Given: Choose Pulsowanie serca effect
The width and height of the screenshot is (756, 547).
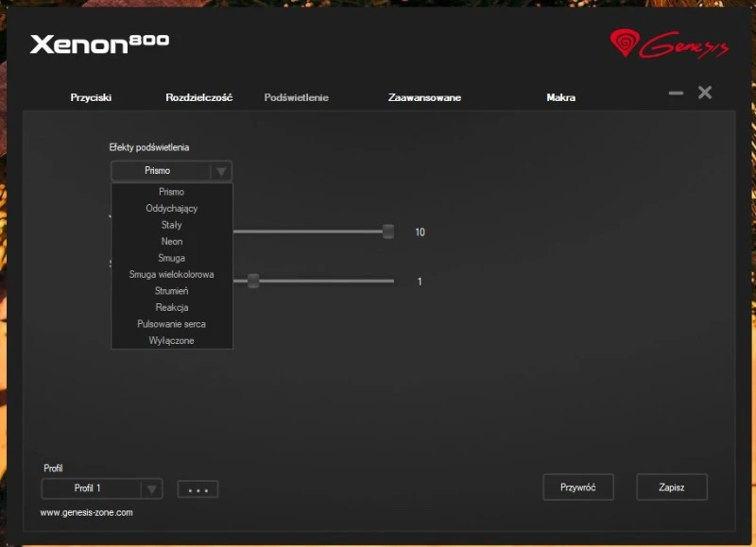Looking at the screenshot, I should pos(172,324).
